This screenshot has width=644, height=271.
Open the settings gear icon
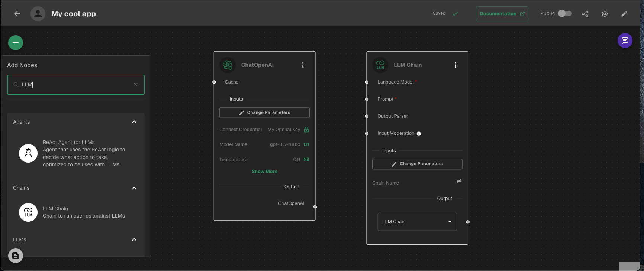pyautogui.click(x=605, y=14)
